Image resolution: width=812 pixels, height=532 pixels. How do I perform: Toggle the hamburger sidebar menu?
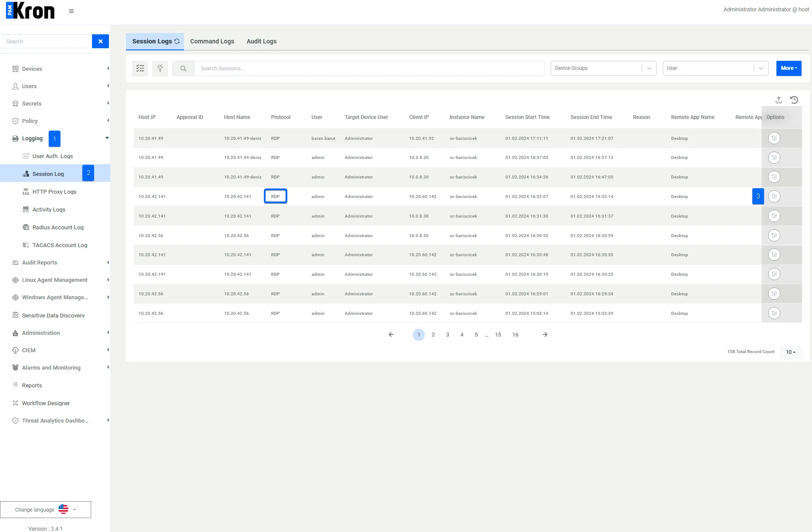coord(71,11)
